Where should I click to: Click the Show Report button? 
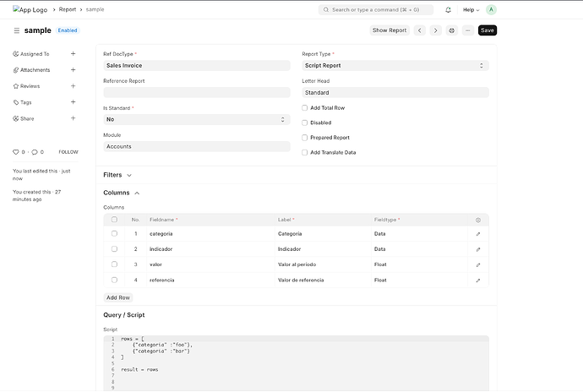(x=390, y=30)
